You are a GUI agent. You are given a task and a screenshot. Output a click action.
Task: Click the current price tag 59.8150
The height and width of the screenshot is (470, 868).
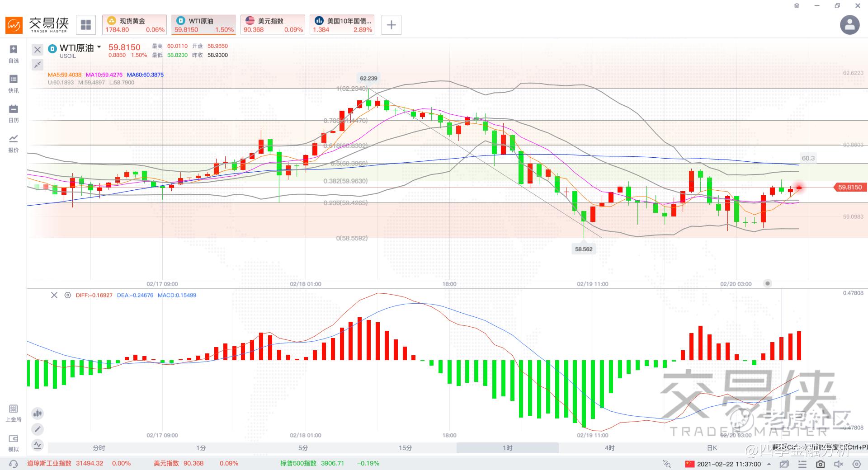(x=850, y=187)
